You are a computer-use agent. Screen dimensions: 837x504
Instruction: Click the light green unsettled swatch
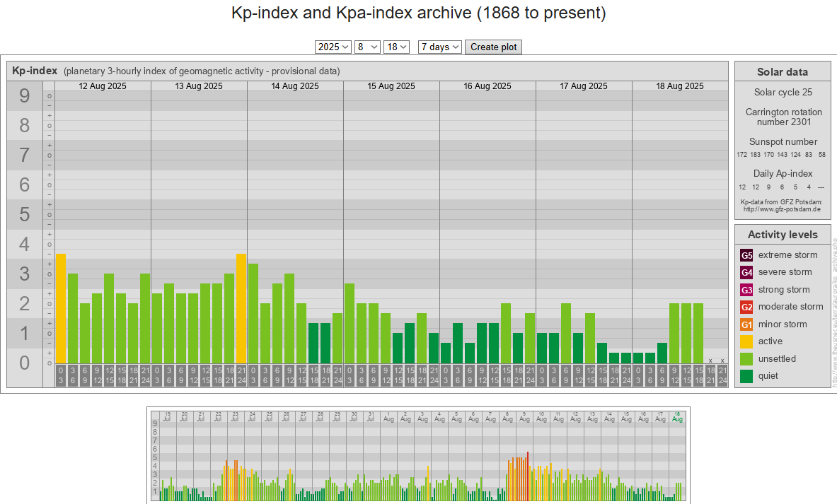(x=746, y=359)
